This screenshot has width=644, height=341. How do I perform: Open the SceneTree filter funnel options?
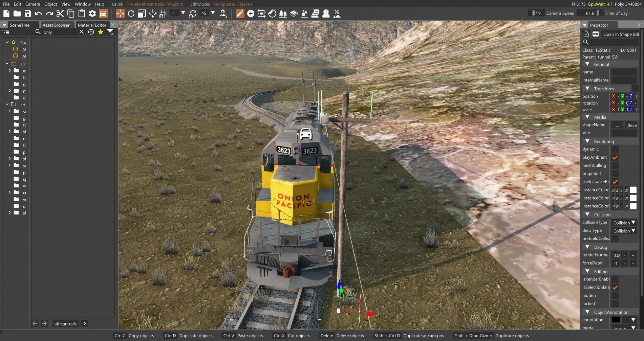point(110,32)
